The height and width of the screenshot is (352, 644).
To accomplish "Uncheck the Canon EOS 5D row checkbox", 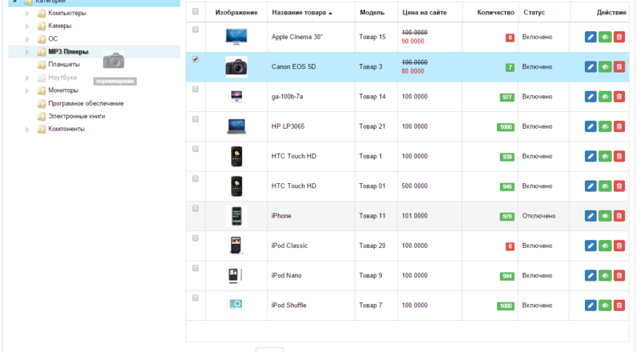I will tap(196, 59).
